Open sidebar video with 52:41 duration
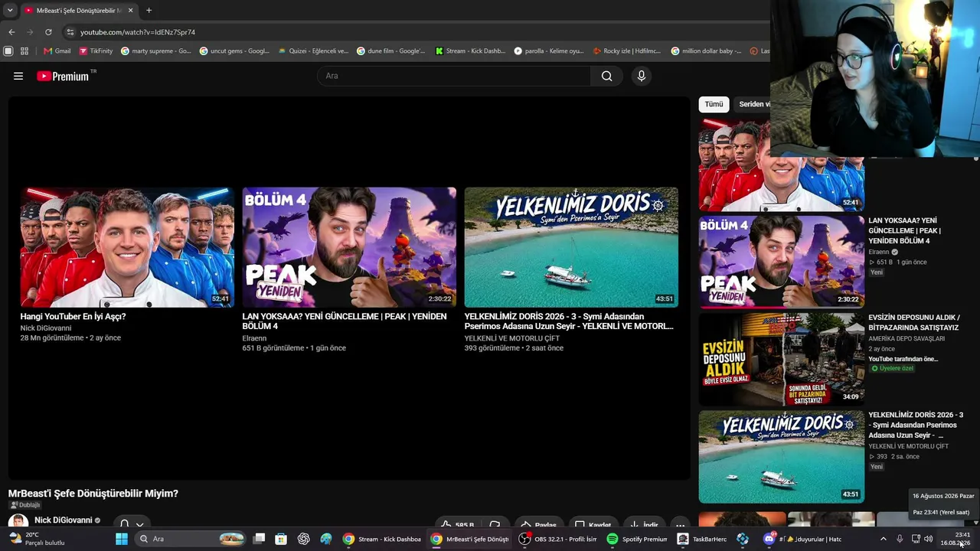The width and height of the screenshot is (980, 551). pyautogui.click(x=782, y=165)
